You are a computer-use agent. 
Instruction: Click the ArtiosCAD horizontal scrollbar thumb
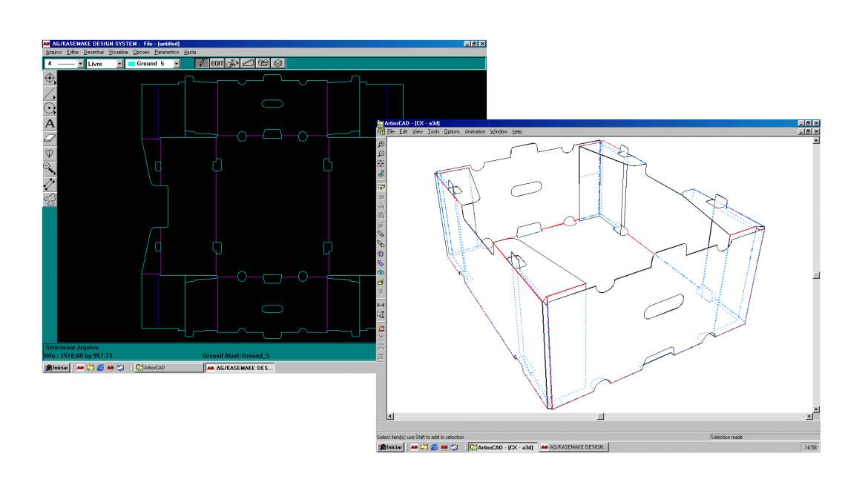click(601, 416)
